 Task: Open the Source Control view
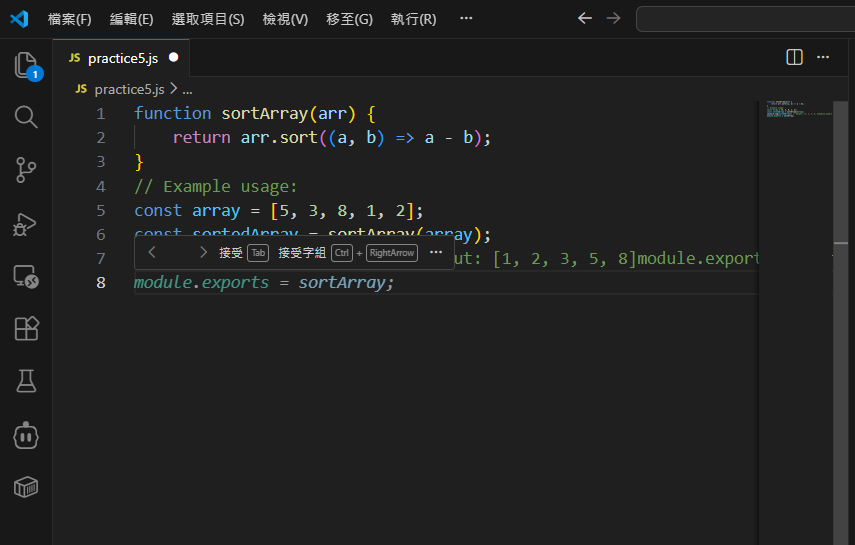[26, 170]
